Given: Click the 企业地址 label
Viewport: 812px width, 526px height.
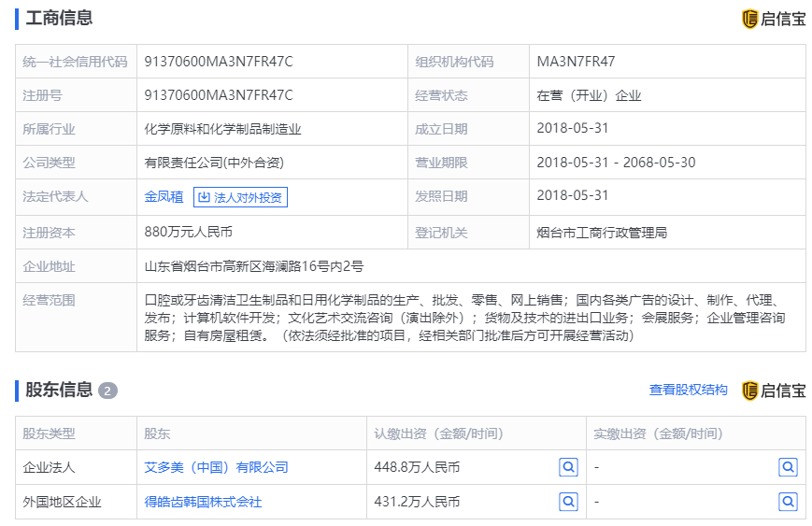Looking at the screenshot, I should tap(49, 266).
